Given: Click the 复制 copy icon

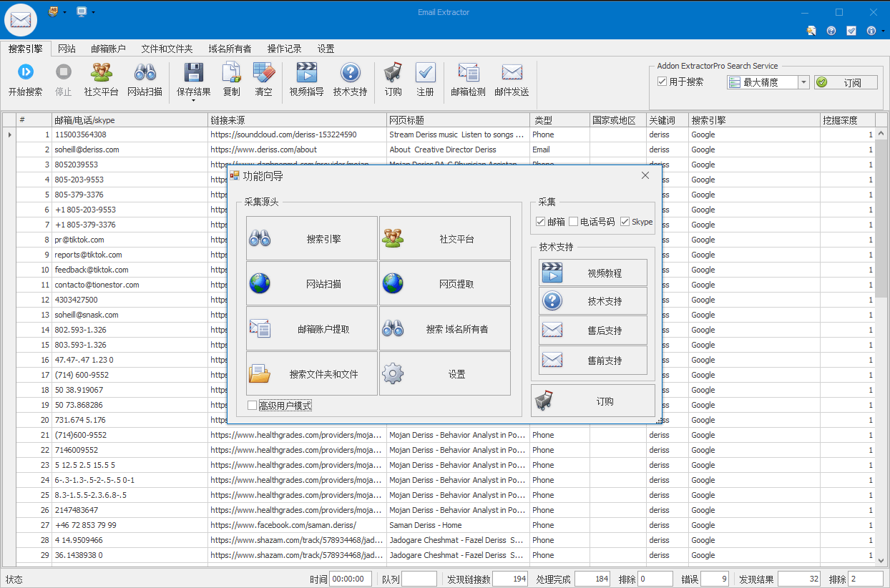Looking at the screenshot, I should coord(232,72).
